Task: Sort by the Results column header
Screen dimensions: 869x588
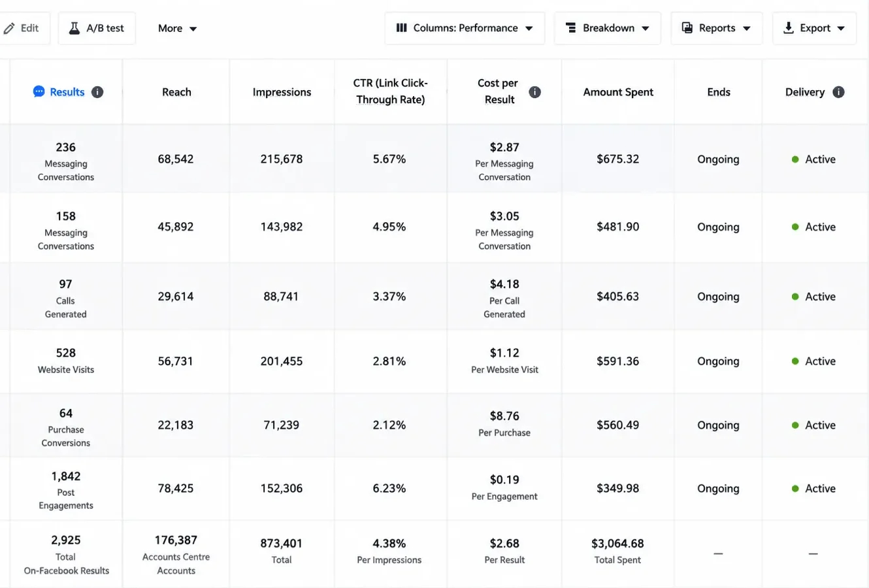Action: (67, 92)
